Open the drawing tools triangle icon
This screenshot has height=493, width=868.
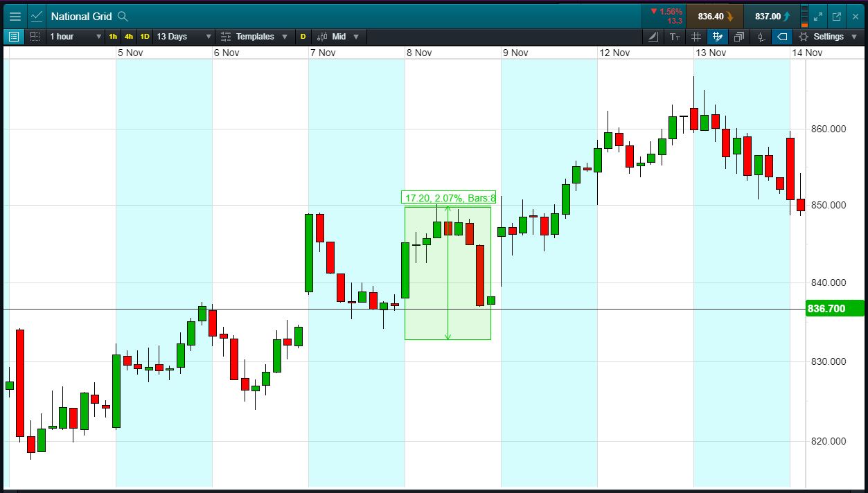coord(653,37)
